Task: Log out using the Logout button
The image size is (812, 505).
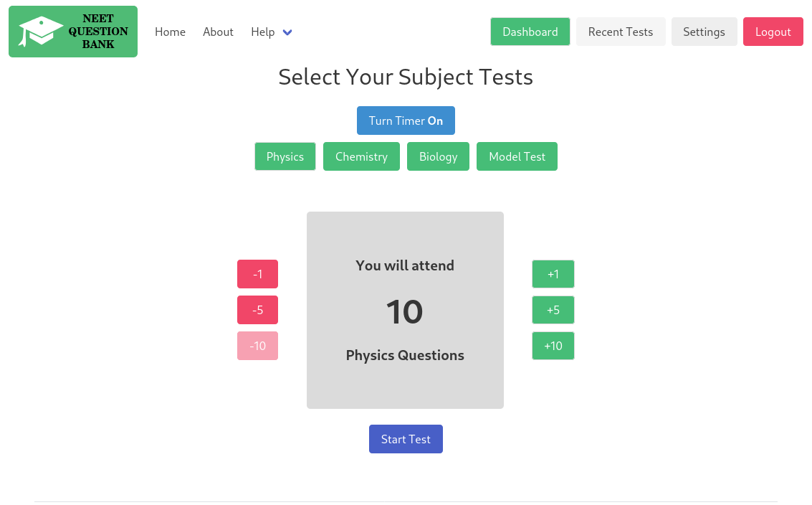Action: 773,32
